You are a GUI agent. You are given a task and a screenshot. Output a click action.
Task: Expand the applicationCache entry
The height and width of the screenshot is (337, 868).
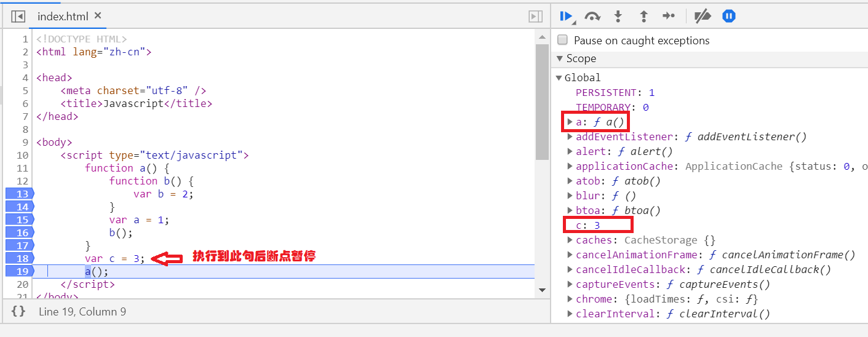pos(570,166)
